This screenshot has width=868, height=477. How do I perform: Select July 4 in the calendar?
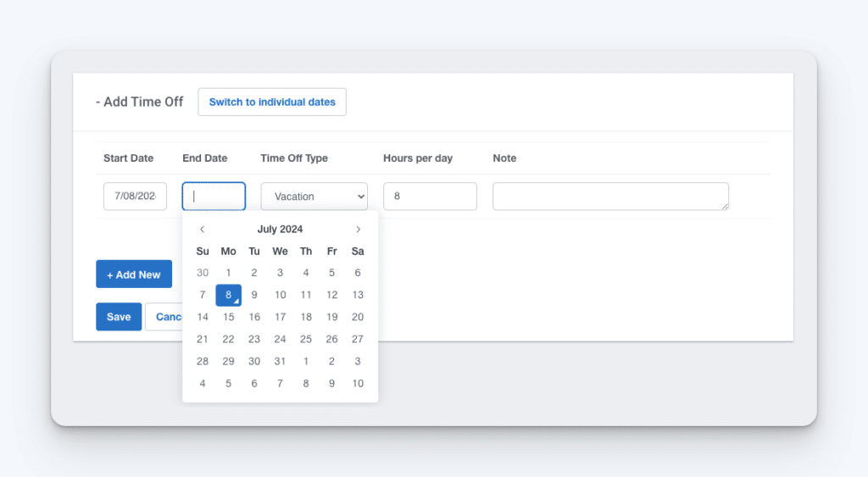(x=305, y=273)
